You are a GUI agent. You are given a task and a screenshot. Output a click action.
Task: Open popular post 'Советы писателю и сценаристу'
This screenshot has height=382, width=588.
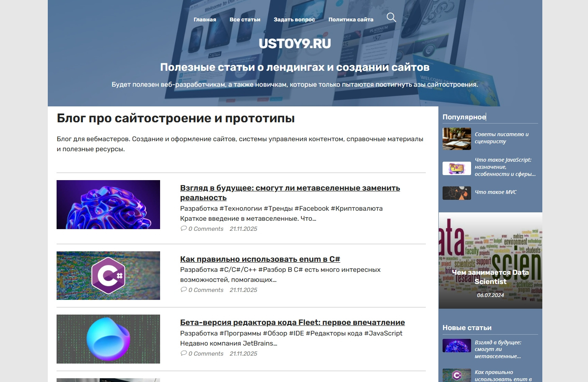click(502, 138)
